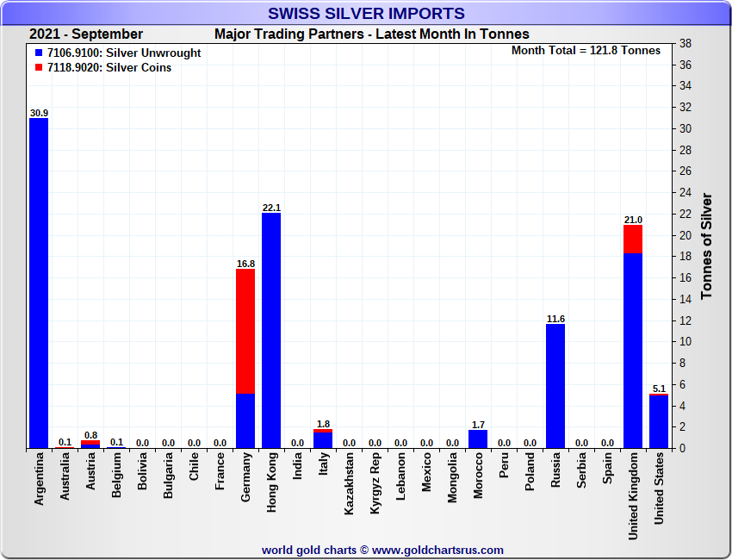
Task: Select the tall Argentina bar
Action: (39, 284)
